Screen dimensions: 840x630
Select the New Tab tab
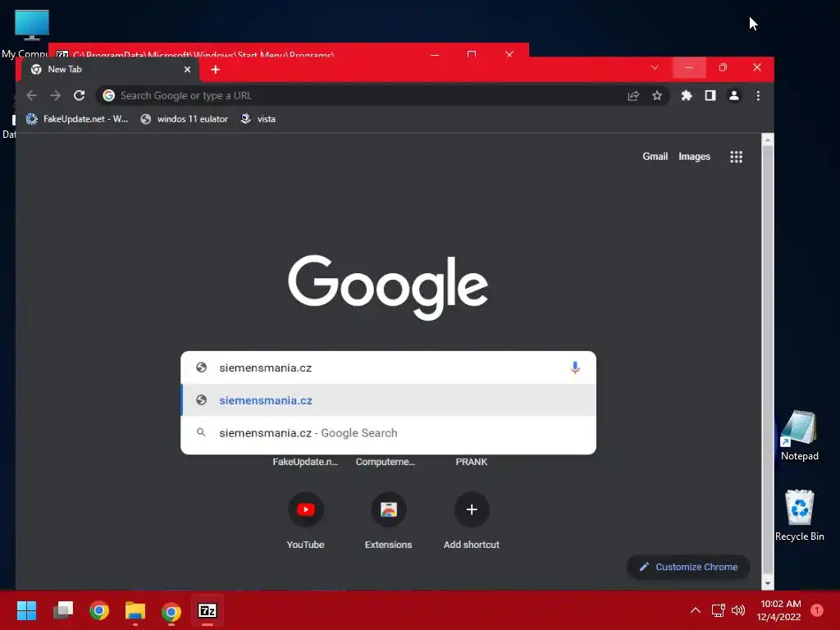pyautogui.click(x=110, y=70)
